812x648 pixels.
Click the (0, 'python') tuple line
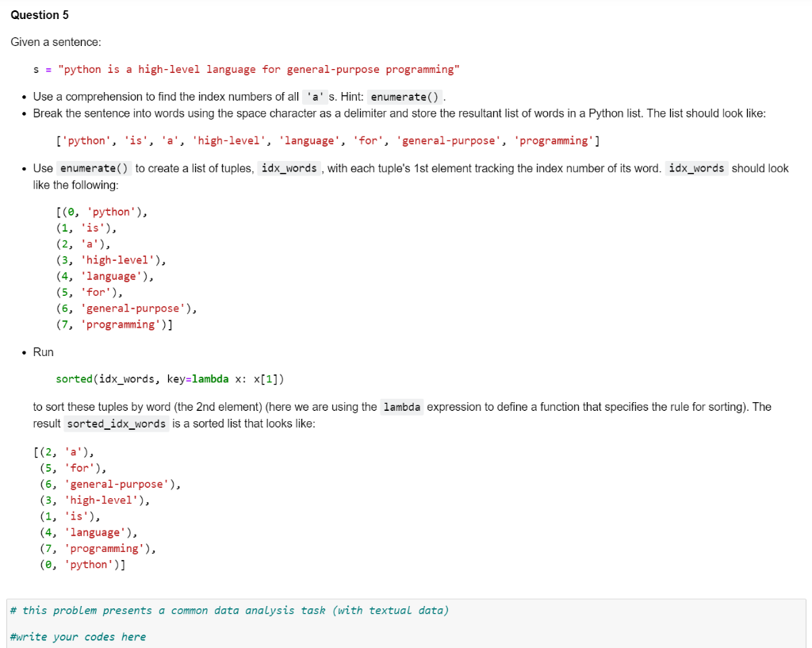click(x=101, y=211)
